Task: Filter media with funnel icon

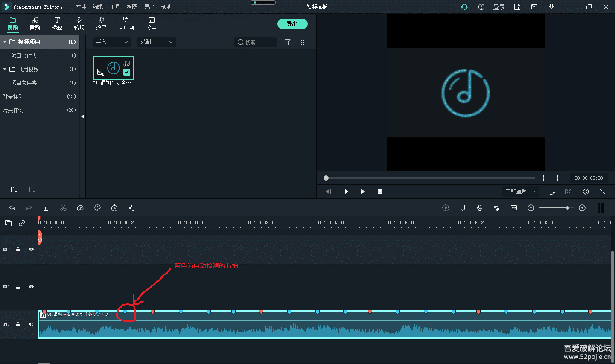Action: 288,42
